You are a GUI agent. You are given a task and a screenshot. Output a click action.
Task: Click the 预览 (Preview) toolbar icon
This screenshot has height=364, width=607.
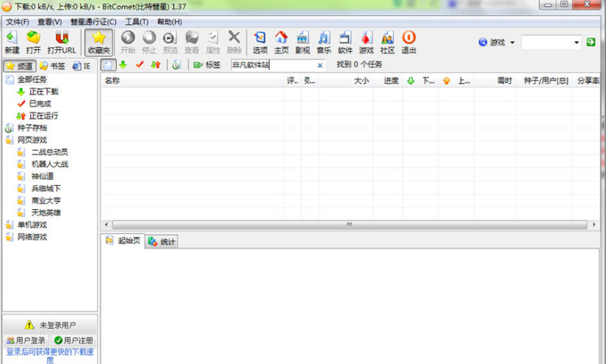(170, 42)
